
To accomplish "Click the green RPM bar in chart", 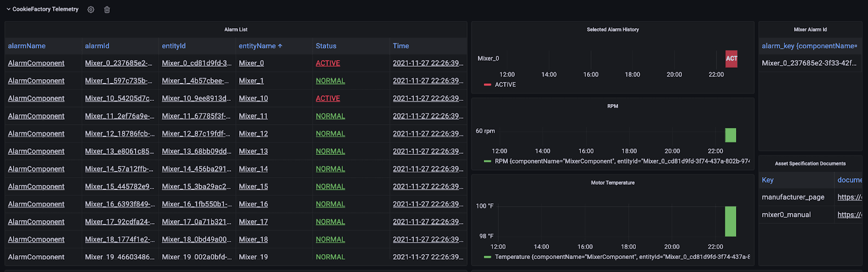I will tap(730, 135).
